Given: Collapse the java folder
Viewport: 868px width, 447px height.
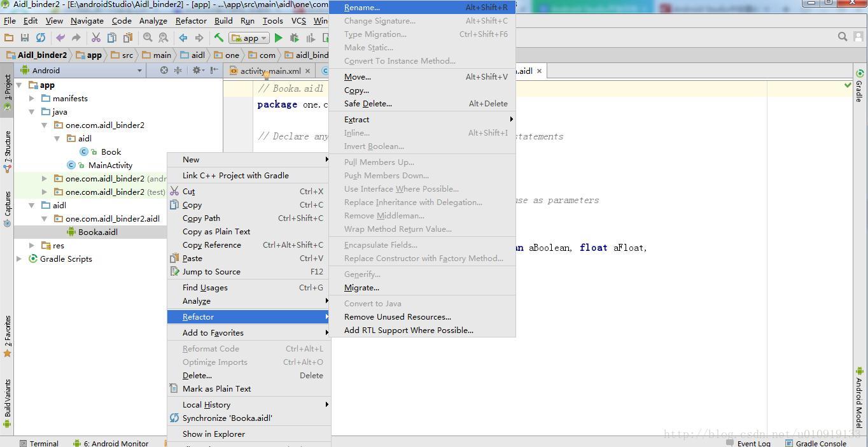Looking at the screenshot, I should [x=32, y=111].
